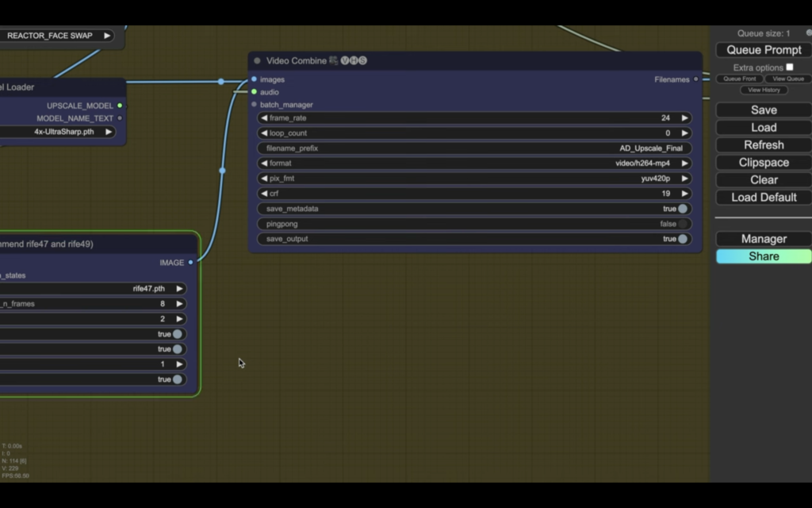Tick the Extra options checkbox
This screenshot has width=812, height=508.
pyautogui.click(x=789, y=67)
